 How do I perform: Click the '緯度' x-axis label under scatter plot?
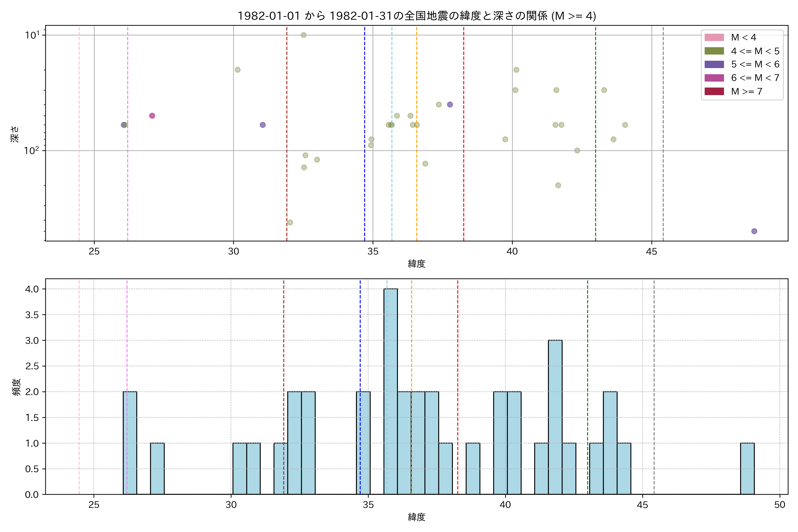pyautogui.click(x=417, y=264)
